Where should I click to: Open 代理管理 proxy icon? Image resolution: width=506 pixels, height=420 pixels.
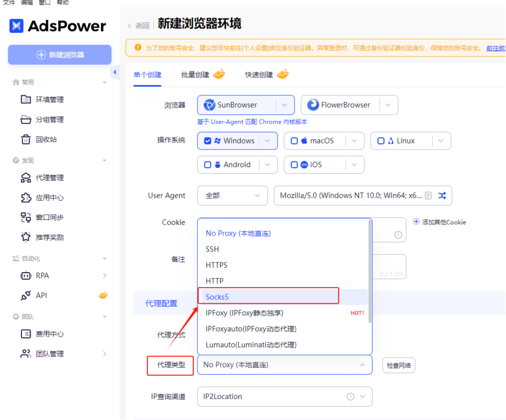(26, 178)
